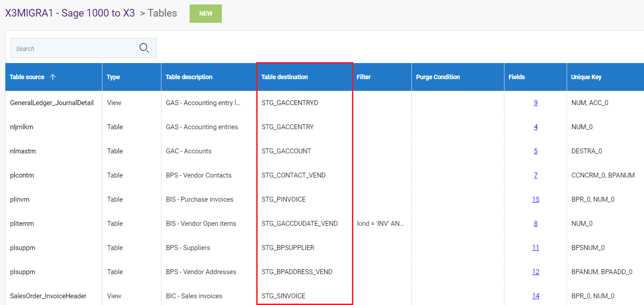Click the plitemm filter cell starting kind = 'INV'
Screen dimensions: 644x305
380,224
